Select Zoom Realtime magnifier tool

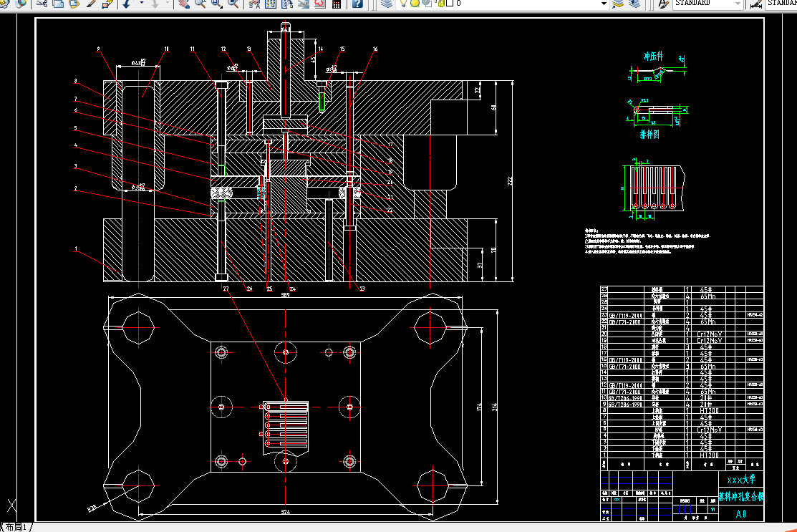(201, 4)
